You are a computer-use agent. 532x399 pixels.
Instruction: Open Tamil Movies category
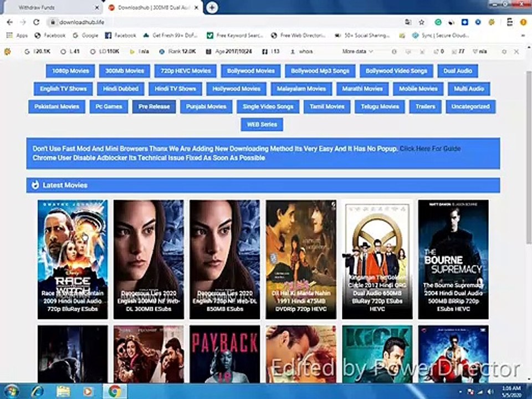click(x=327, y=106)
